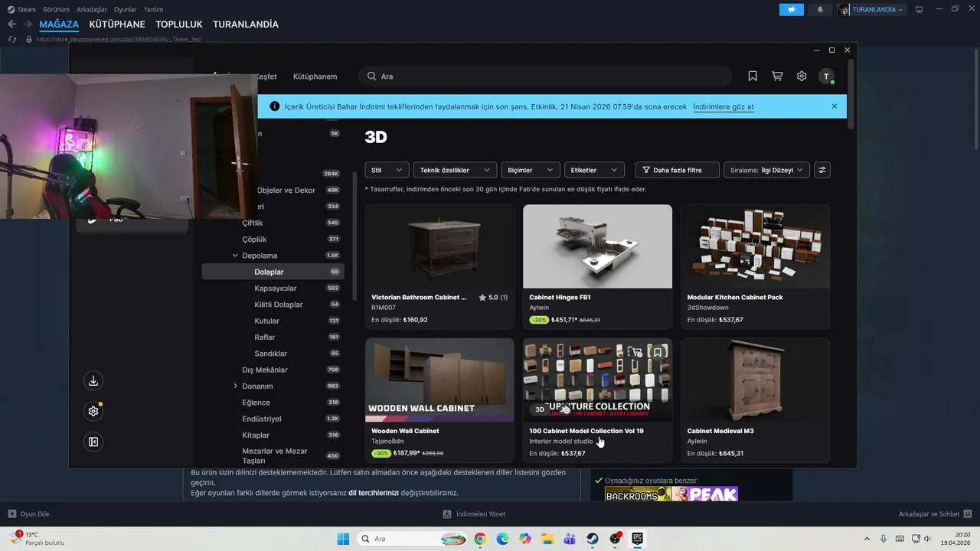Toggle the sidebar collapse panel icon
Viewport: 980px width, 551px height.
tap(93, 442)
